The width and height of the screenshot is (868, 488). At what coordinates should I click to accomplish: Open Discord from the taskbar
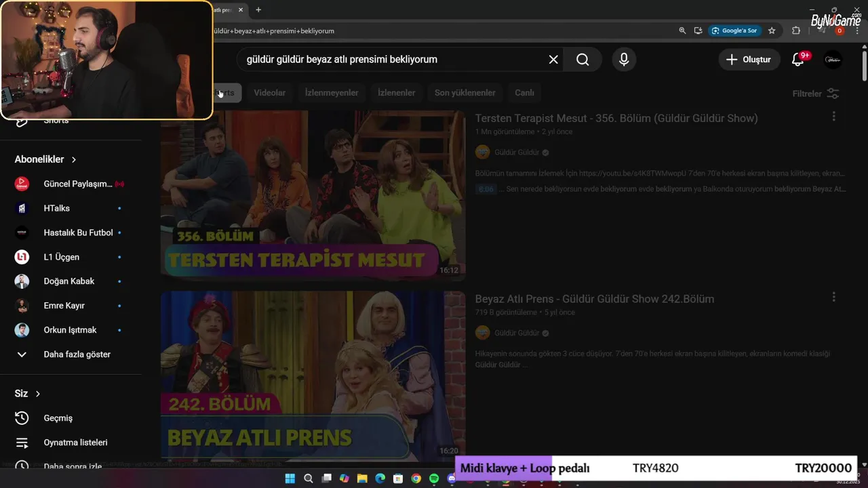(451, 479)
